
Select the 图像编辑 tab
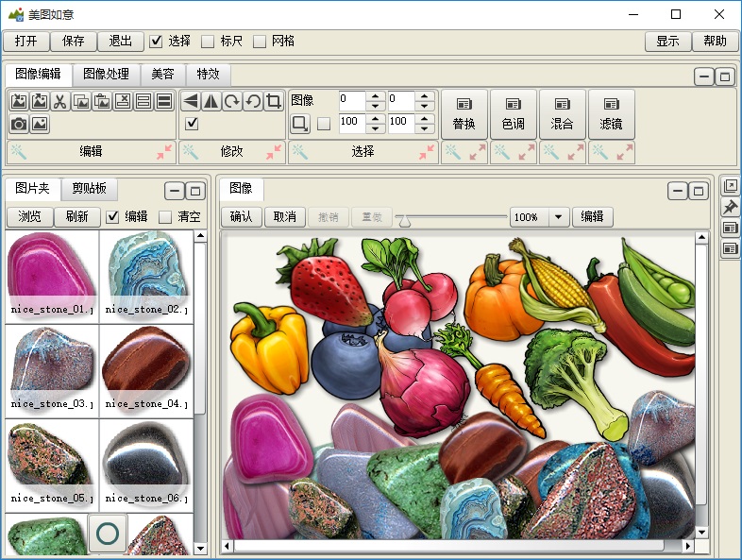tap(39, 74)
